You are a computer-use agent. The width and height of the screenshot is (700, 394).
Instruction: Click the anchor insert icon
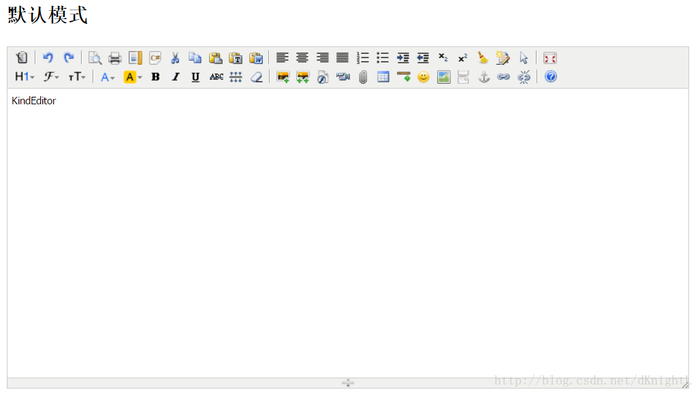[484, 77]
